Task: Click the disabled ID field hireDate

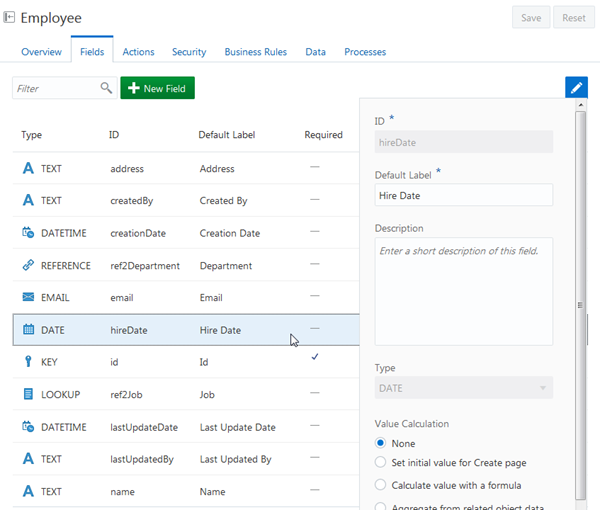Action: [x=463, y=142]
